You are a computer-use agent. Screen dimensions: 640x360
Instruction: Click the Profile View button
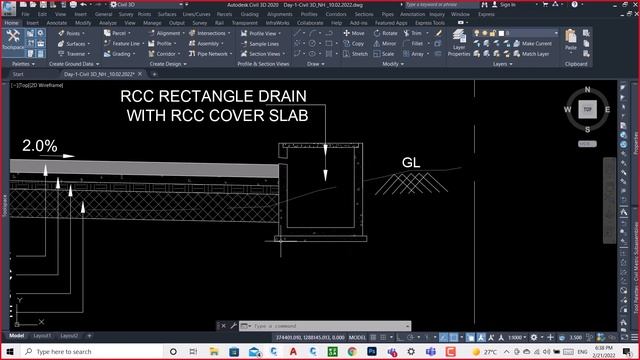[261, 33]
